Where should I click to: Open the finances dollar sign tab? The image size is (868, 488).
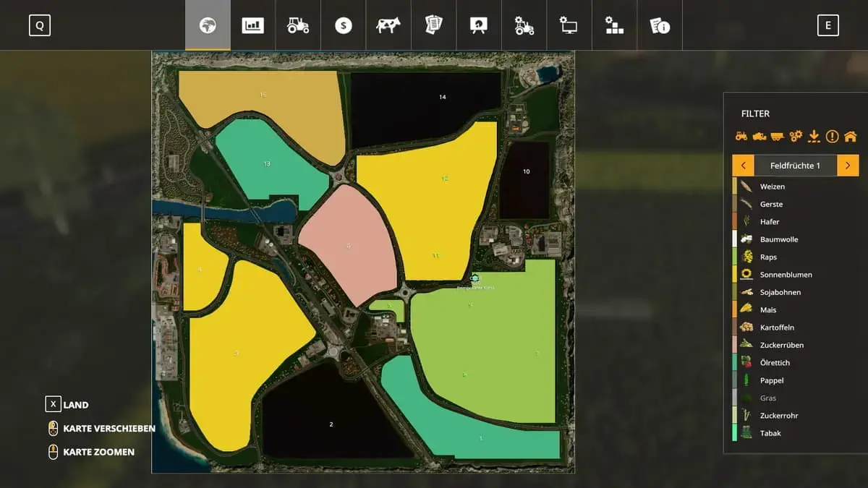click(343, 25)
